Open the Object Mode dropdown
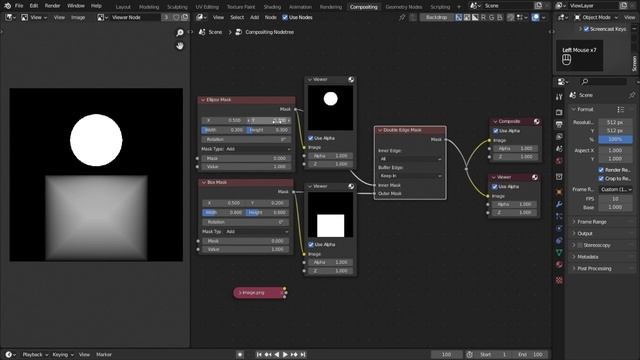This screenshot has width=640, height=360. (597, 18)
